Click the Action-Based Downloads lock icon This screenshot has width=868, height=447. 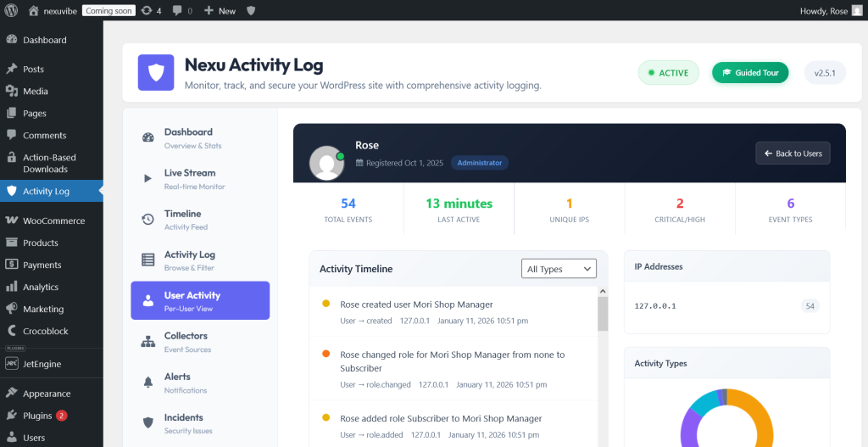click(12, 158)
